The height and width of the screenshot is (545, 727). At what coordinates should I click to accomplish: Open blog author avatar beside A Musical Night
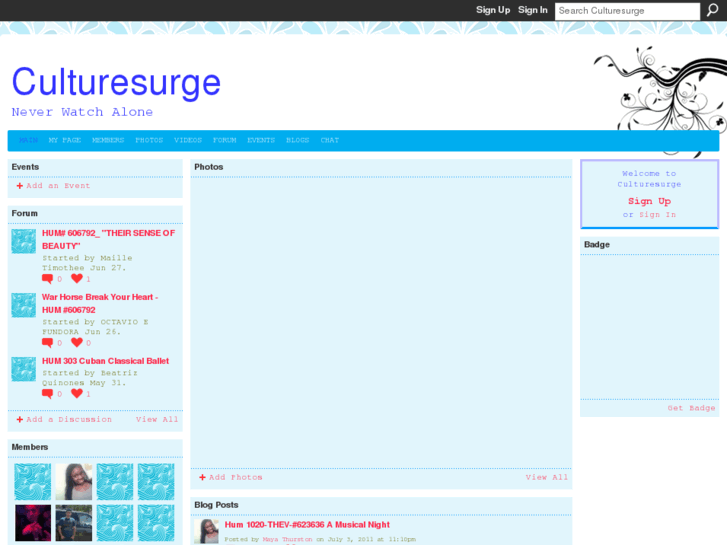click(x=206, y=532)
